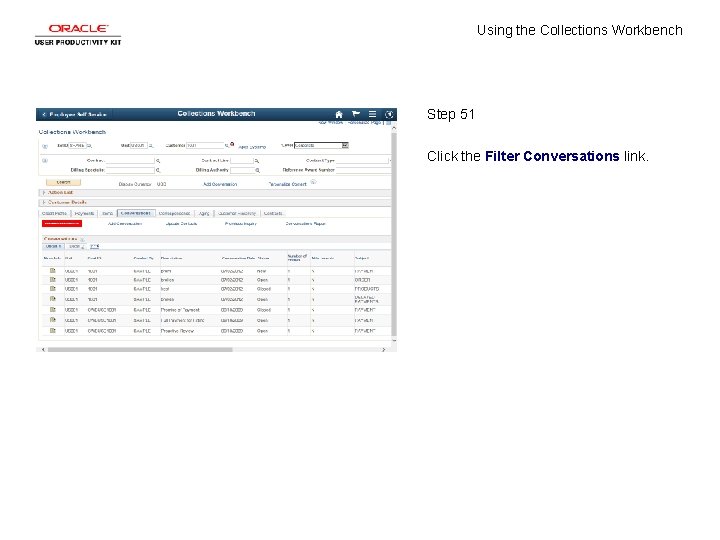This screenshot has height=540, width=720.
Task: Sort by the Conversation Date column header
Action: point(238,259)
